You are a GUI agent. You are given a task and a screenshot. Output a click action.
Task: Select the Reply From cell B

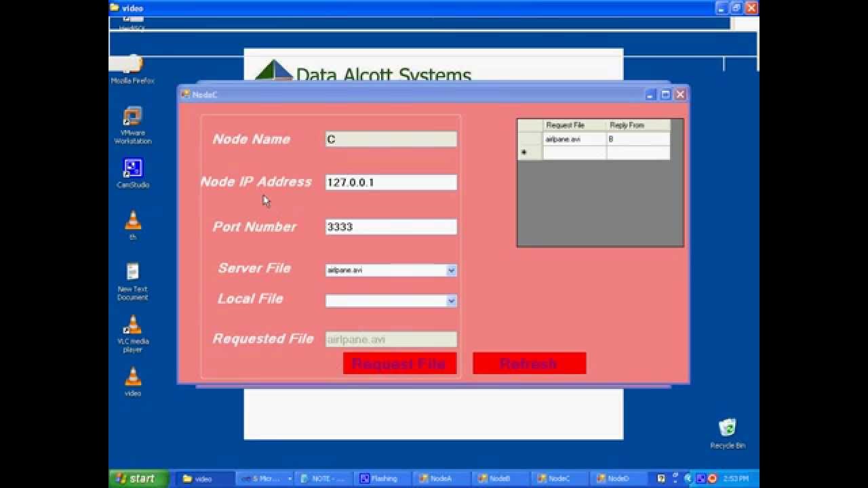click(x=639, y=139)
